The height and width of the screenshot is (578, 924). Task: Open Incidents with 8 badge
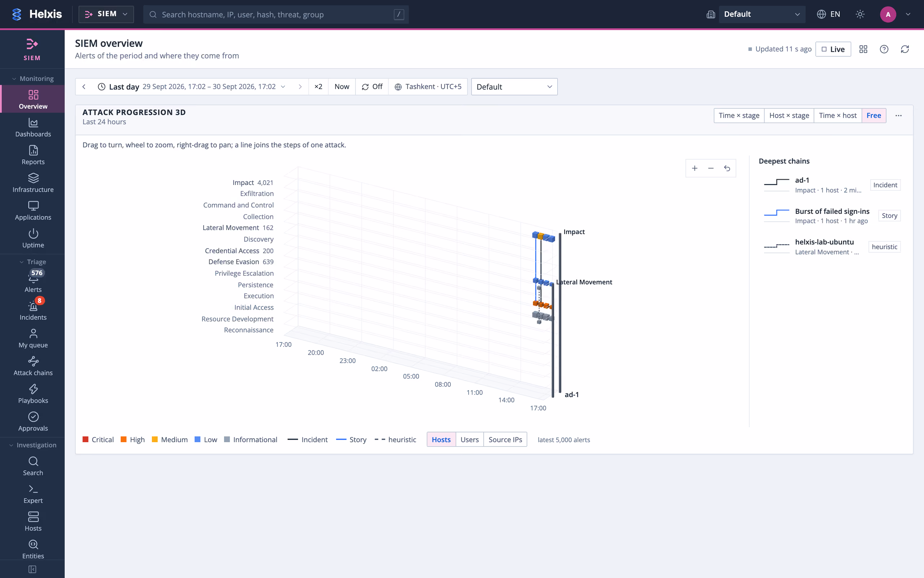(33, 309)
